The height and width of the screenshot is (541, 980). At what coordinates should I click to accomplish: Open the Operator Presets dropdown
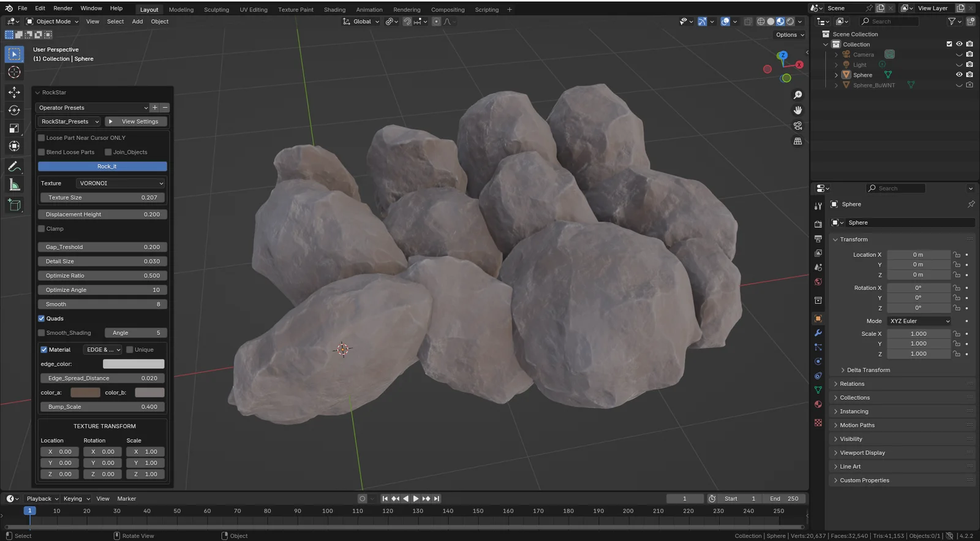pos(92,108)
